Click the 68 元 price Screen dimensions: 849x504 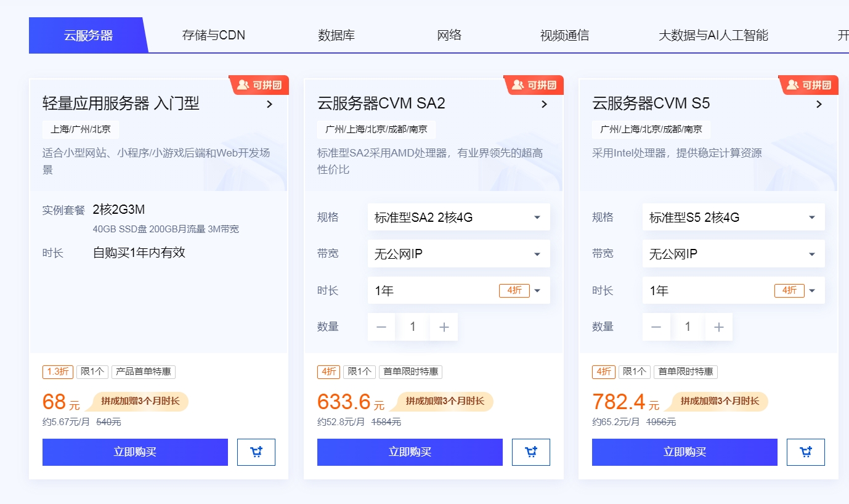(x=61, y=402)
